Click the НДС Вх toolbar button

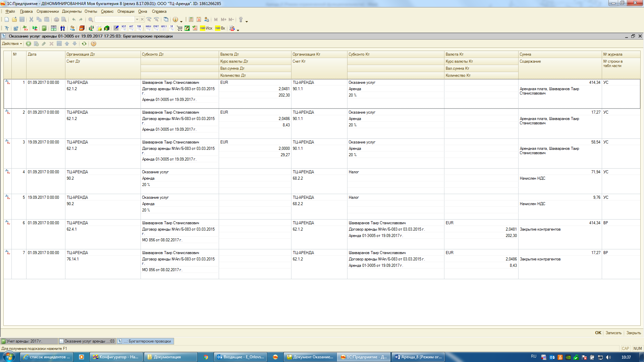coord(220,28)
